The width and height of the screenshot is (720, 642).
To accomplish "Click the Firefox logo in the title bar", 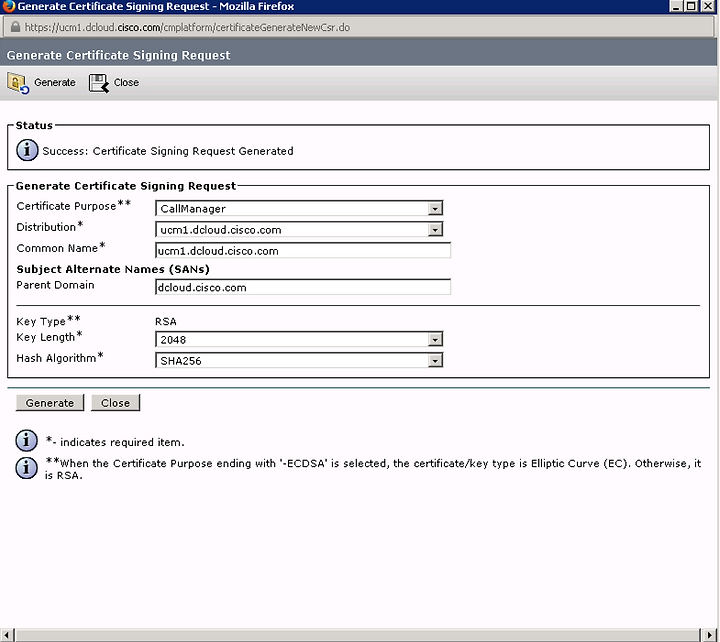I will click(8, 6).
